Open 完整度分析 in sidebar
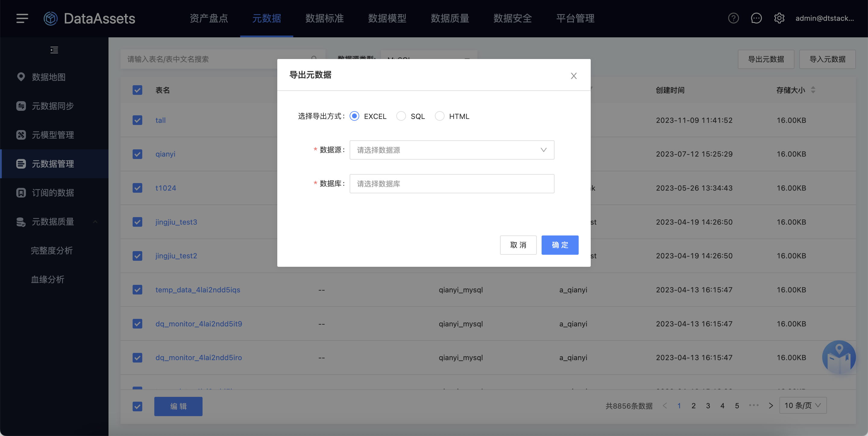 pos(52,251)
